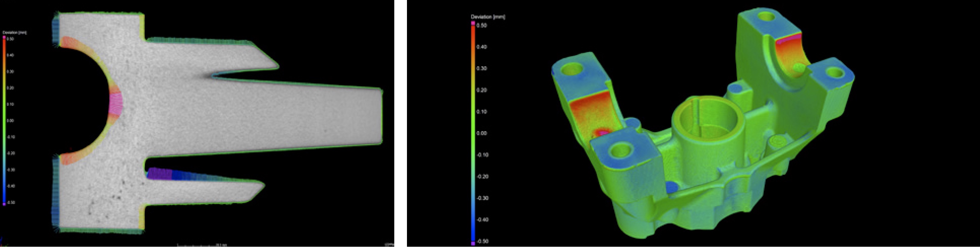
Task: Click the magenta 0.50 marker on right legend
Action: click(473, 23)
